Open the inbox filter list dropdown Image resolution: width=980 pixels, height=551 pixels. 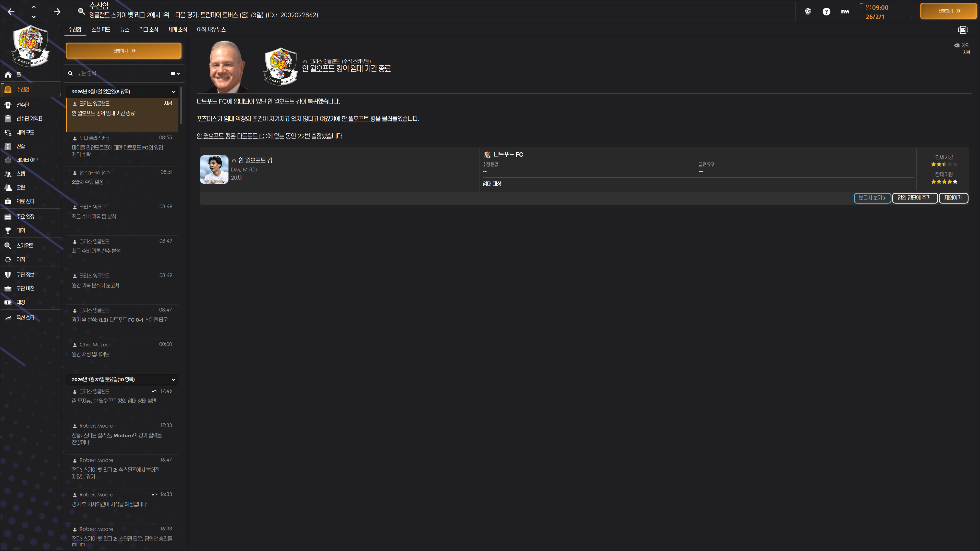(x=175, y=73)
